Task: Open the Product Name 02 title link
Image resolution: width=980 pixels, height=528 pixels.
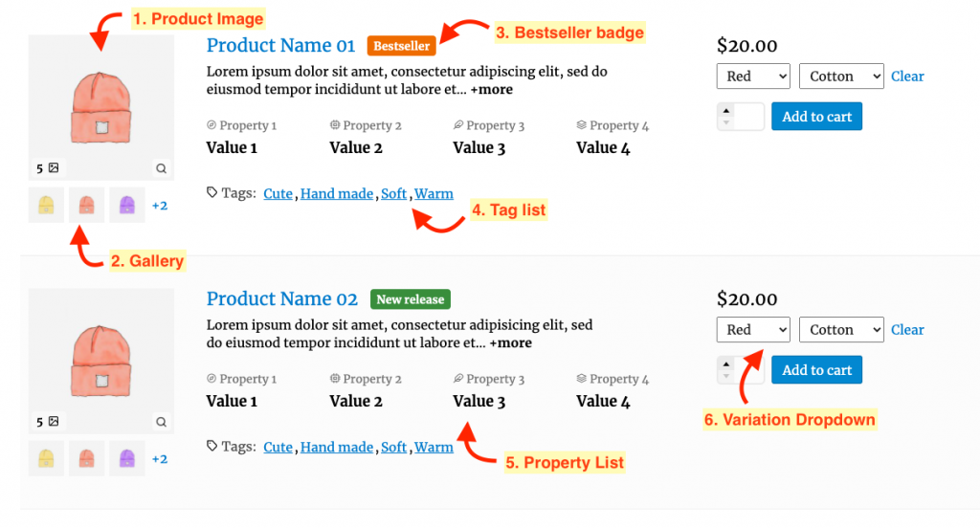Action: click(282, 298)
